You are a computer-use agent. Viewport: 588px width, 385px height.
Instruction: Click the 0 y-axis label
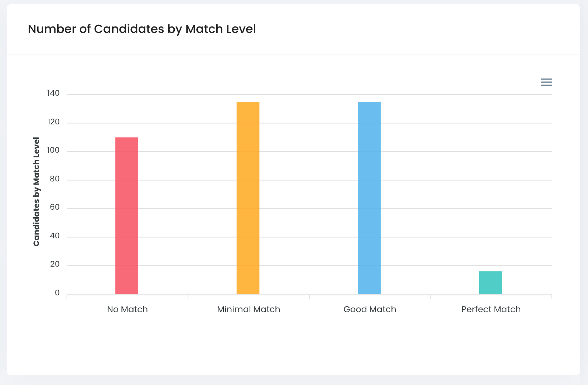pos(57,293)
